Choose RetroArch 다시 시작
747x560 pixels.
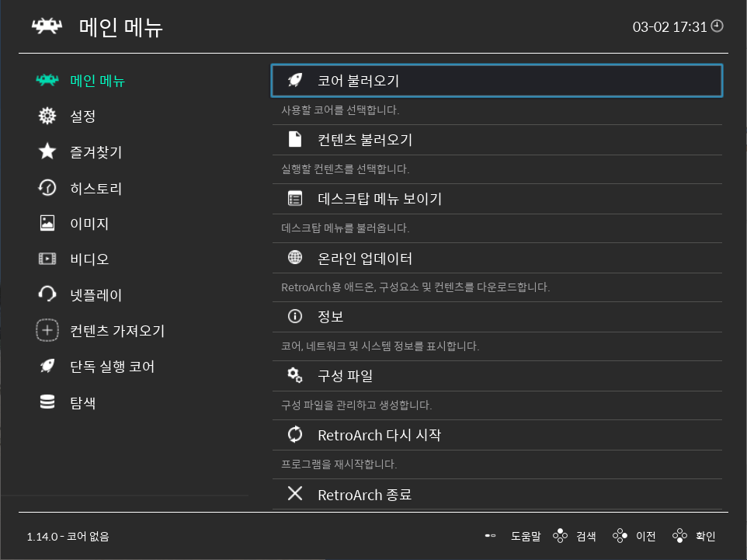coord(497,435)
